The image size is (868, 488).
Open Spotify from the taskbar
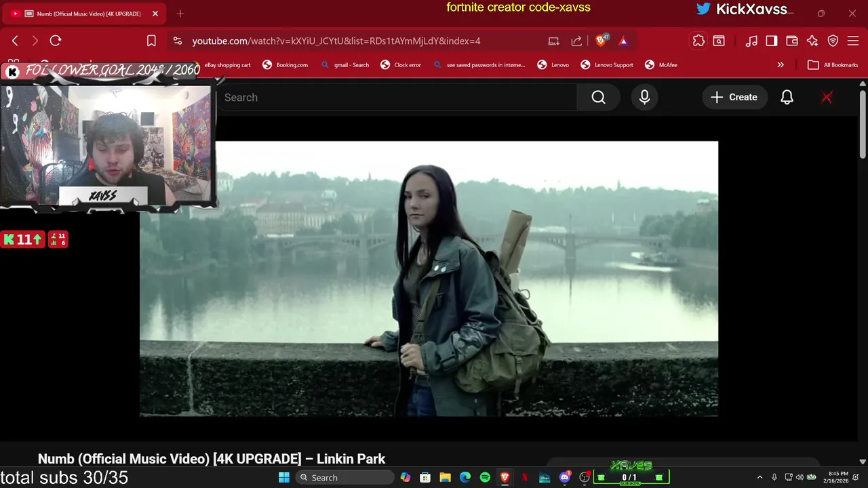(485, 478)
